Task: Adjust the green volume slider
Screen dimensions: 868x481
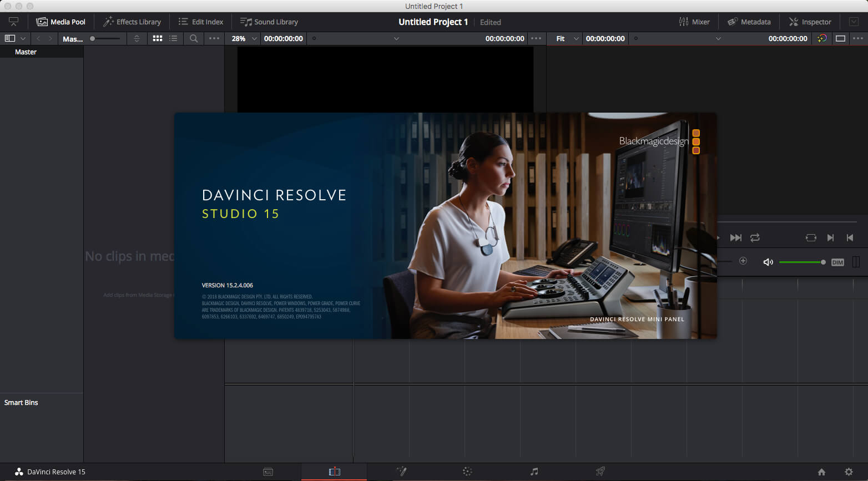Action: pyautogui.click(x=802, y=262)
